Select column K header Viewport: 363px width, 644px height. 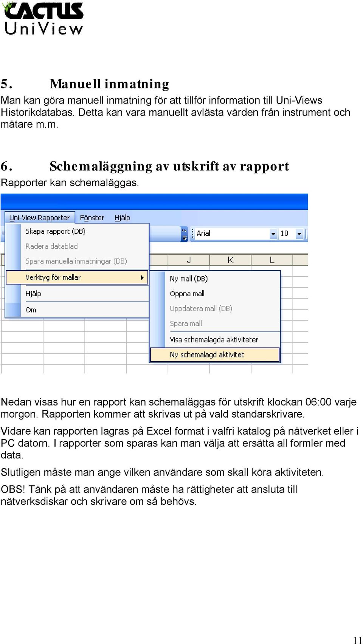click(230, 260)
